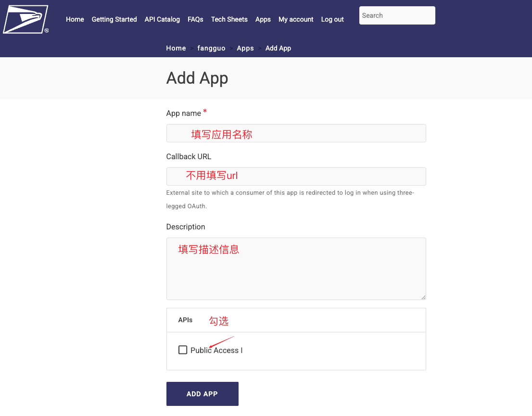532x416 pixels.
Task: Click the Callback URL label
Action: (189, 156)
